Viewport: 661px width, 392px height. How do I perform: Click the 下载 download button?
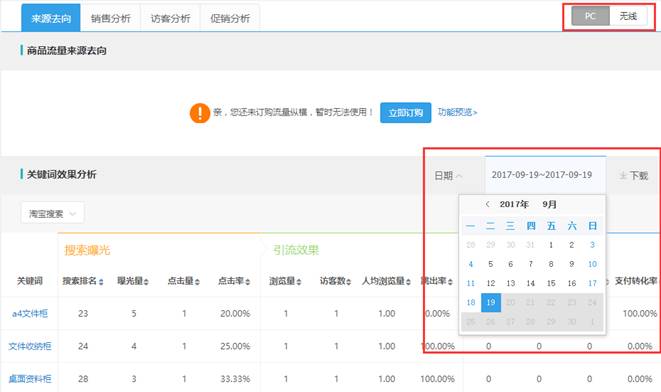click(634, 175)
